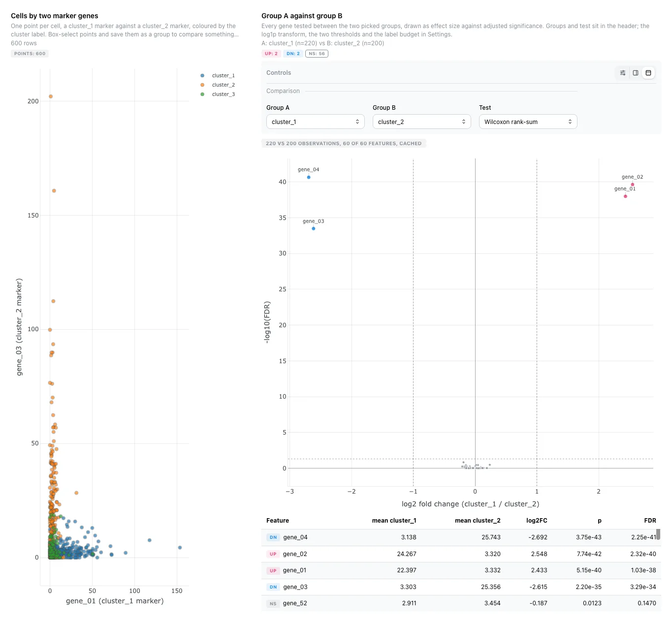
Task: Select the gene_04 point on the volcano plot
Action: pyautogui.click(x=309, y=177)
